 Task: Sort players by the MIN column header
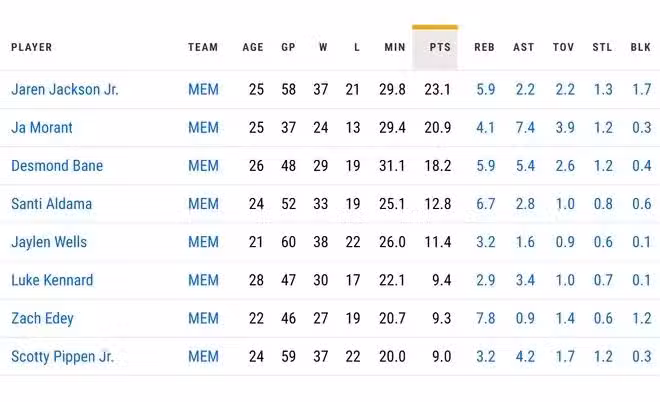[394, 47]
